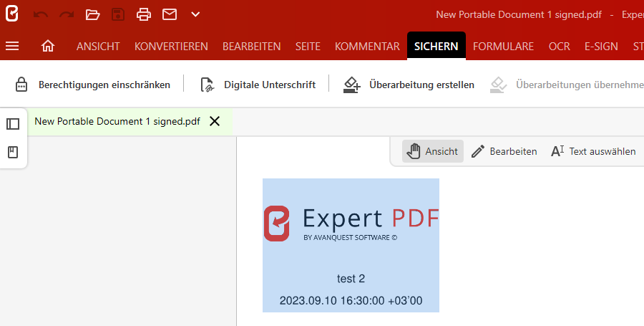Click the apply redactions icon

coord(498,85)
